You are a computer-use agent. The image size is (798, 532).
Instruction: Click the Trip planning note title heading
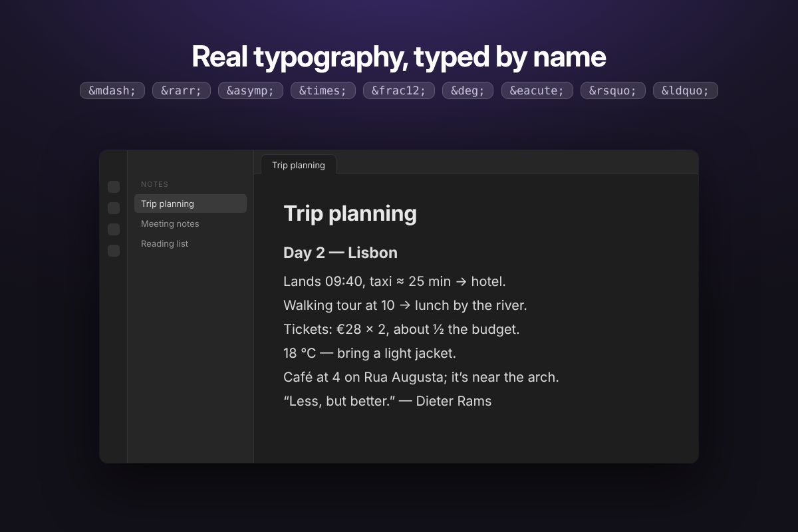tap(350, 213)
